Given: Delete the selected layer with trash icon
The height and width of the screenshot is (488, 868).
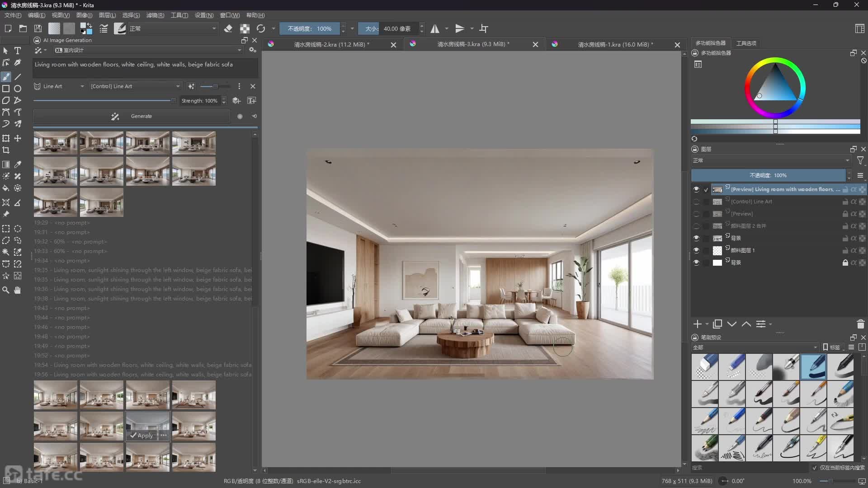Looking at the screenshot, I should (860, 324).
